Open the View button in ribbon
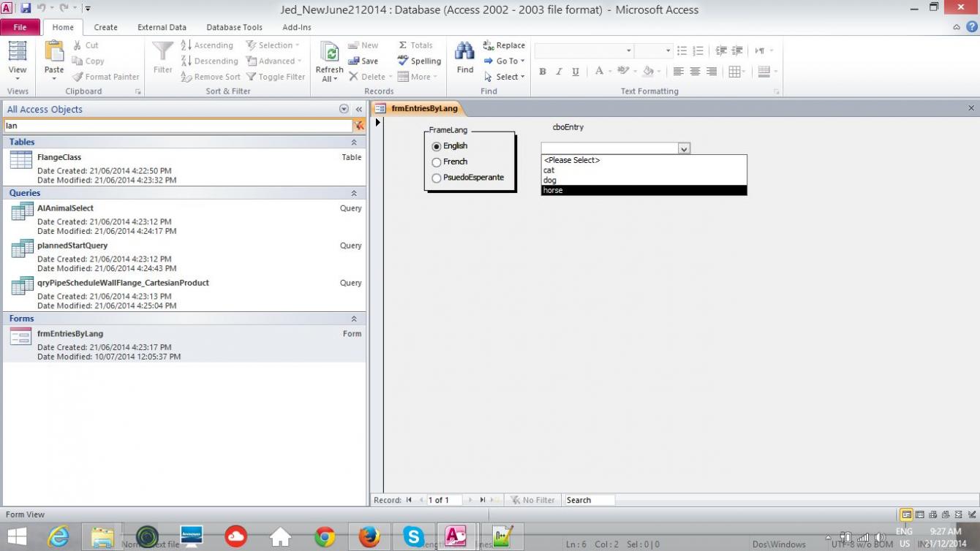This screenshot has width=980, height=551. click(x=17, y=61)
